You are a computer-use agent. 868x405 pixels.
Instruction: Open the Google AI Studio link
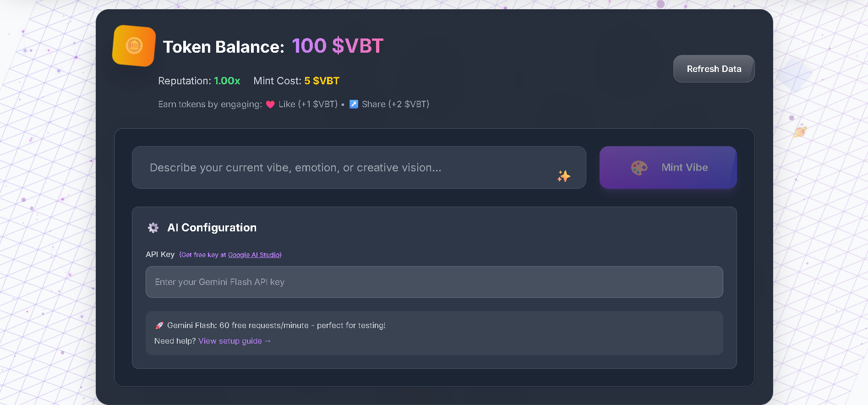pyautogui.click(x=254, y=255)
